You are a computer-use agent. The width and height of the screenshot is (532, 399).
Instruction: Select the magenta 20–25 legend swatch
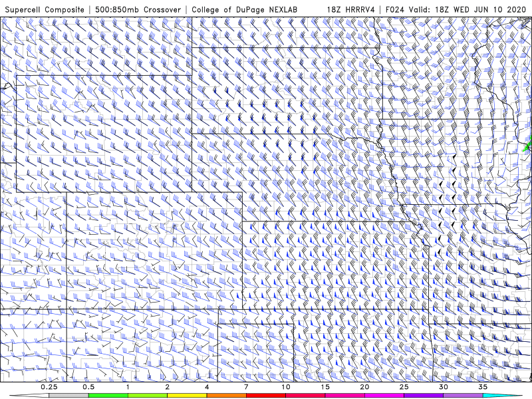[384, 396]
